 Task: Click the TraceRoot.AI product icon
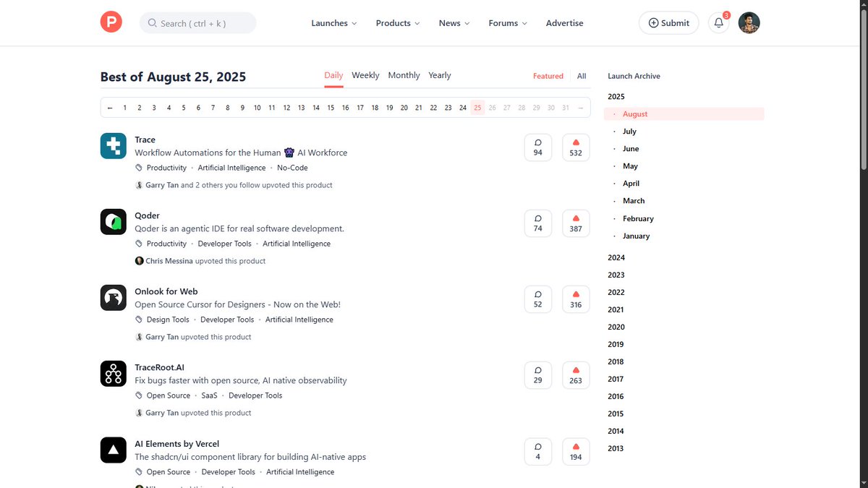(113, 374)
